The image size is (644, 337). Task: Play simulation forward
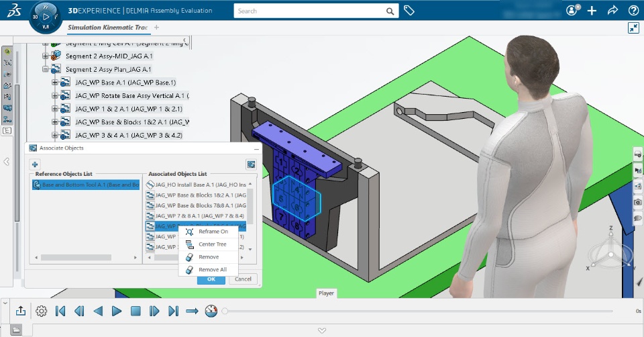(117, 311)
